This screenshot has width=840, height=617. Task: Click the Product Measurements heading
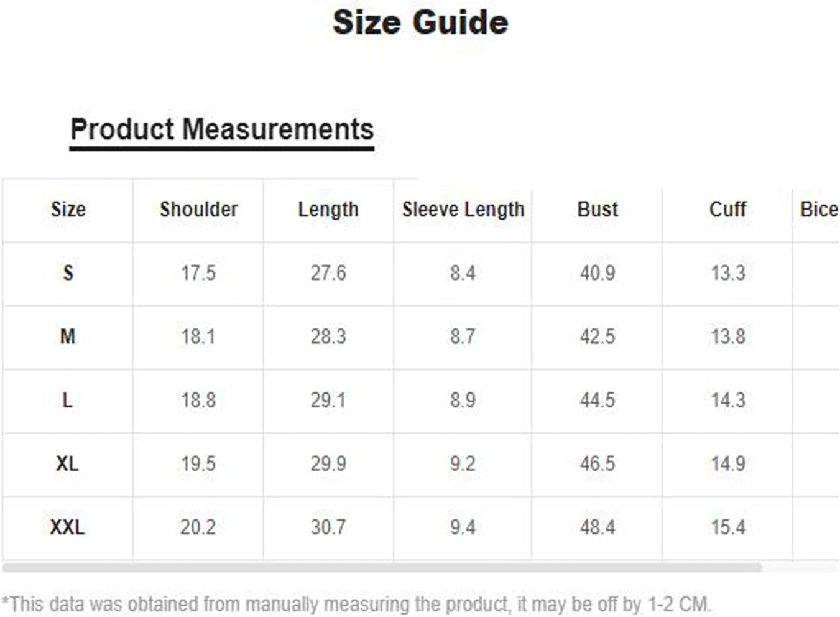coord(222,130)
